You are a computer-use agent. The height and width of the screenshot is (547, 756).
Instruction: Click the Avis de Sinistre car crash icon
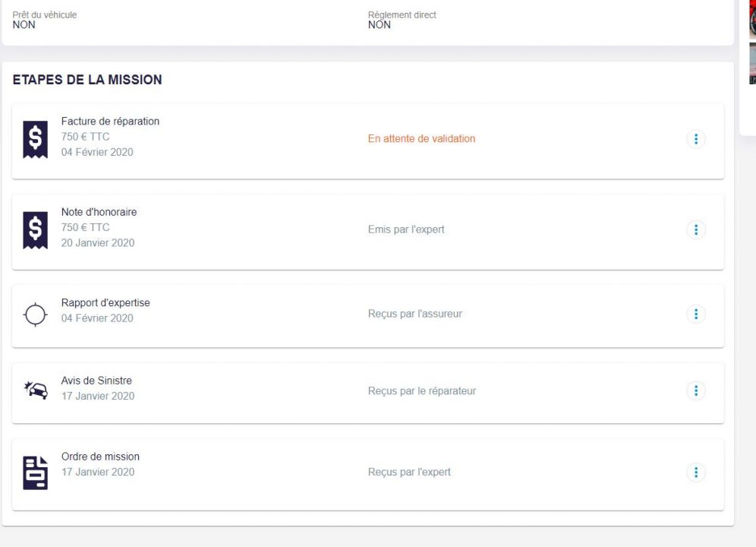tap(36, 390)
